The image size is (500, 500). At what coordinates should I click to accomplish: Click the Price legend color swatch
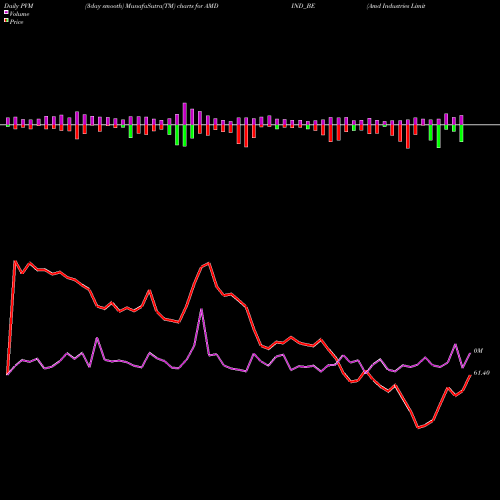[x=6, y=21]
